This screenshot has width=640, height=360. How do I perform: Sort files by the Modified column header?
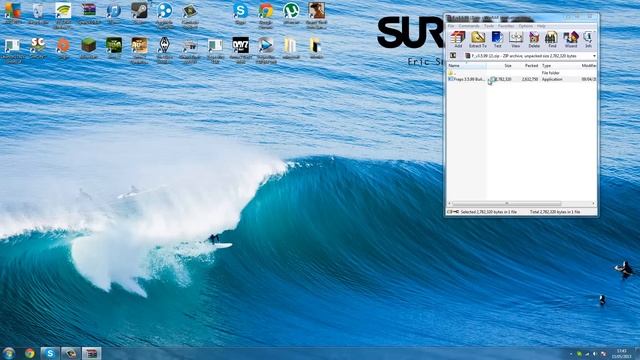point(588,65)
